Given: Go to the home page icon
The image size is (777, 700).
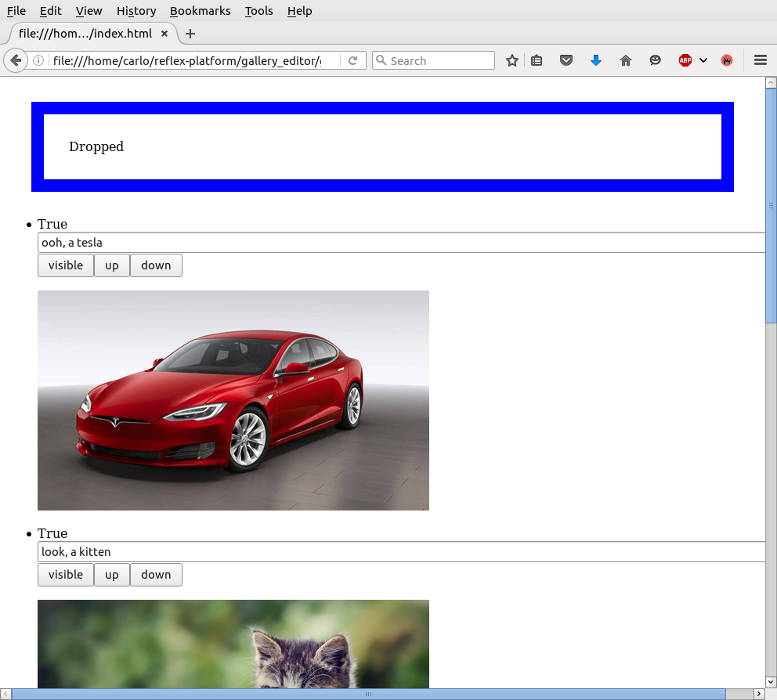Looking at the screenshot, I should 626,60.
